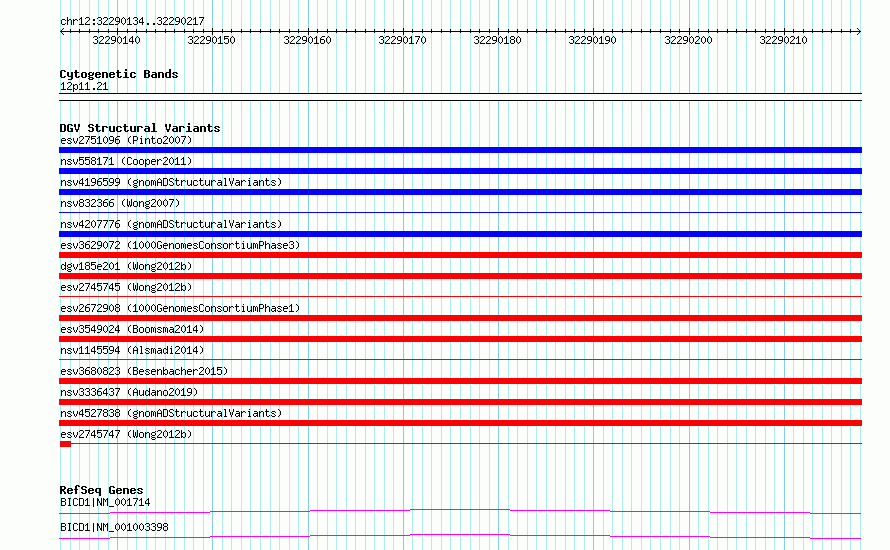The height and width of the screenshot is (550, 890).
Task: Click the DGV Structural Variants track title
Action: coord(140,128)
